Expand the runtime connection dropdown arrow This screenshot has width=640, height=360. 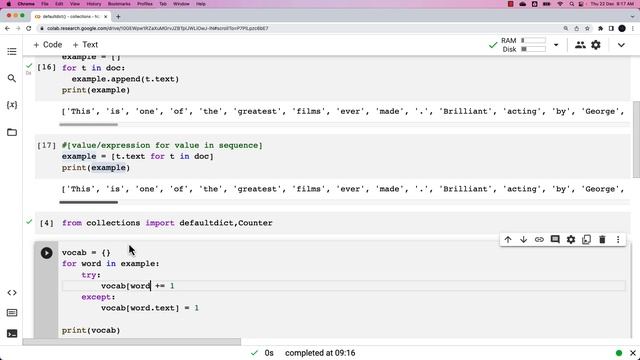click(x=556, y=45)
